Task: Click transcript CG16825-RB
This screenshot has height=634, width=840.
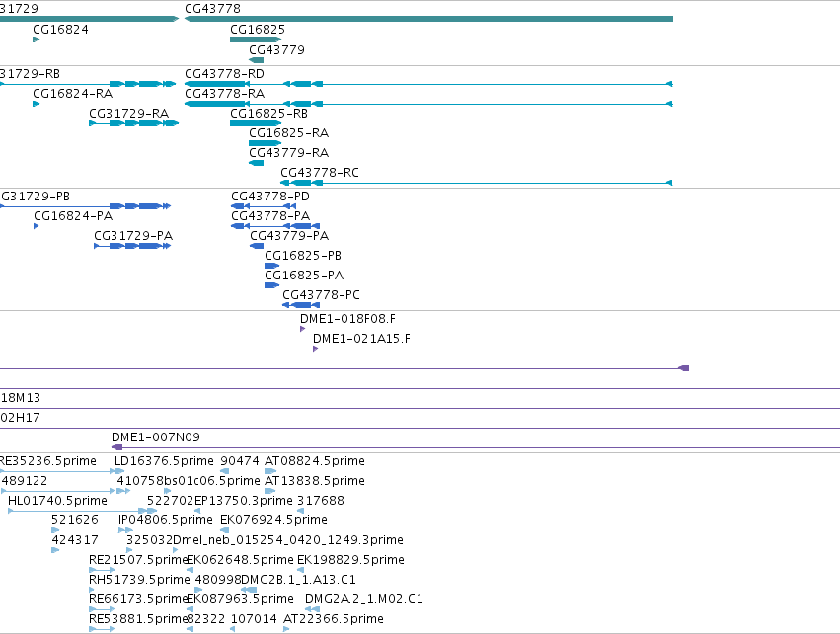Action: pos(256,123)
